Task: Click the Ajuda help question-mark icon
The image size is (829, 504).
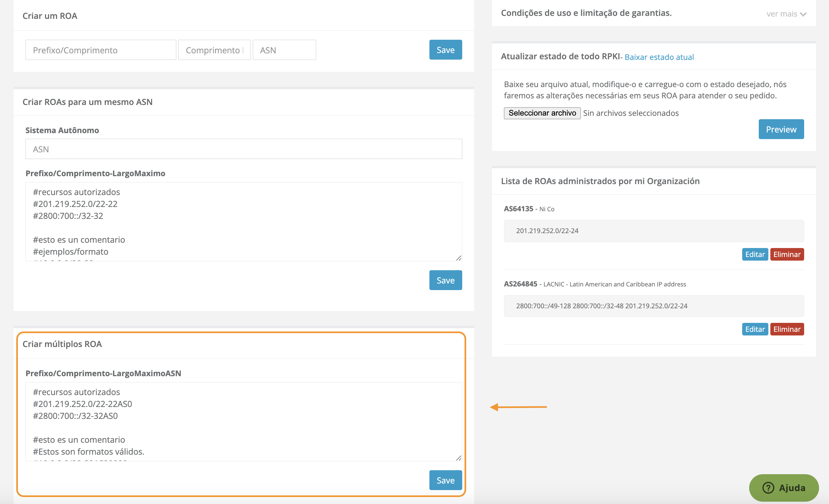Action: [x=768, y=487]
